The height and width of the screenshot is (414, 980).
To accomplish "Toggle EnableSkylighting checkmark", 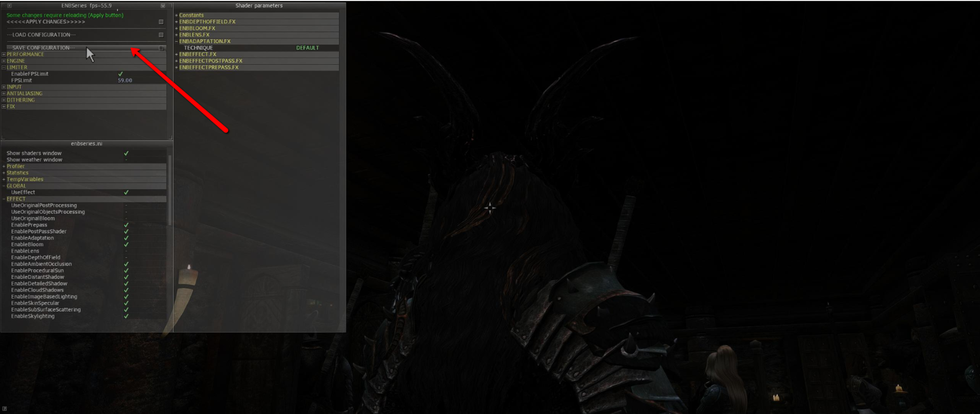I will (126, 317).
